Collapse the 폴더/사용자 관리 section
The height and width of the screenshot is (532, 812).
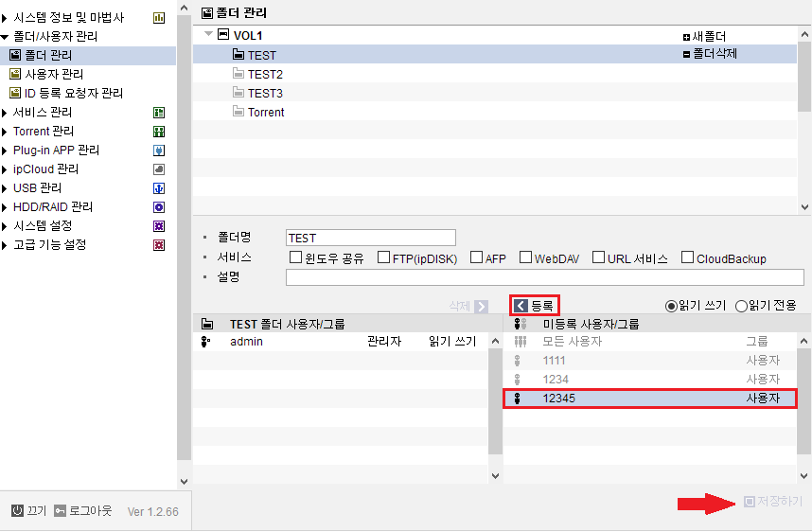[x=5, y=37]
